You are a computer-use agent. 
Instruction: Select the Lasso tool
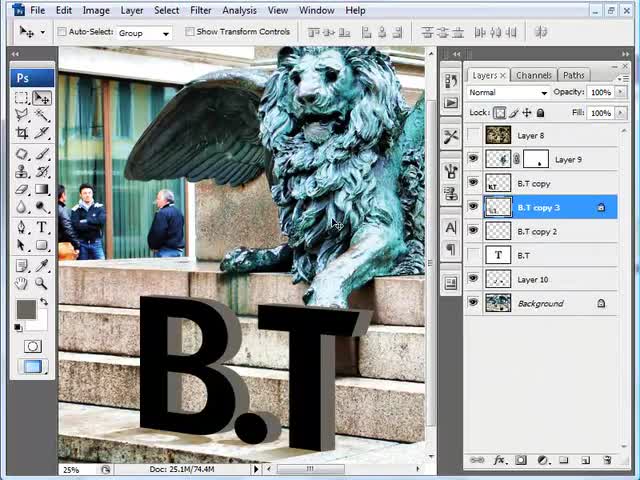(22, 116)
